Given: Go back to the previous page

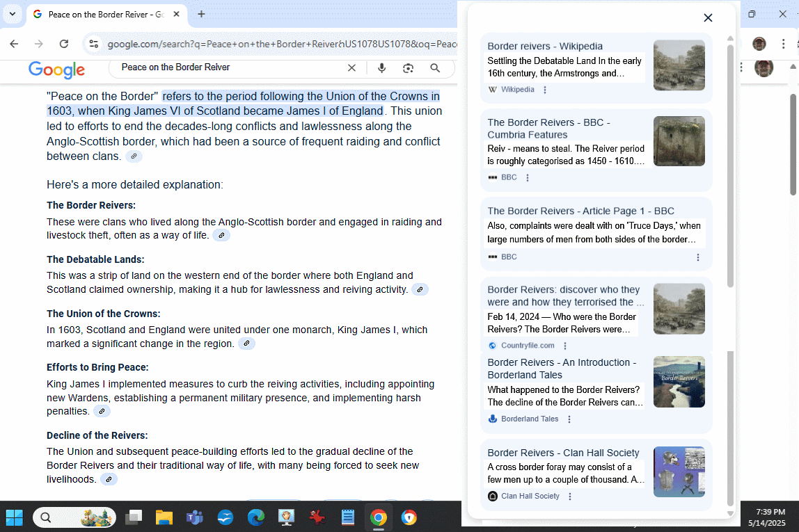Looking at the screenshot, I should pyautogui.click(x=14, y=44).
